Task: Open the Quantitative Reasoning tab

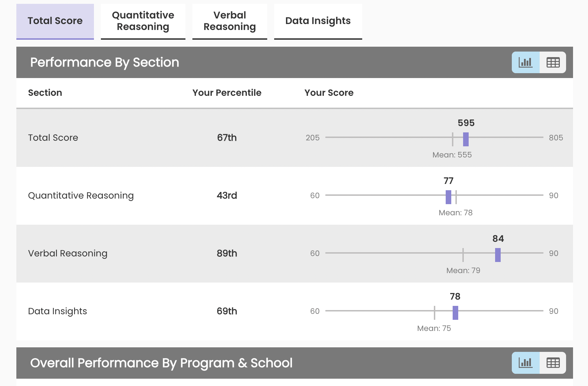Action: [143, 21]
